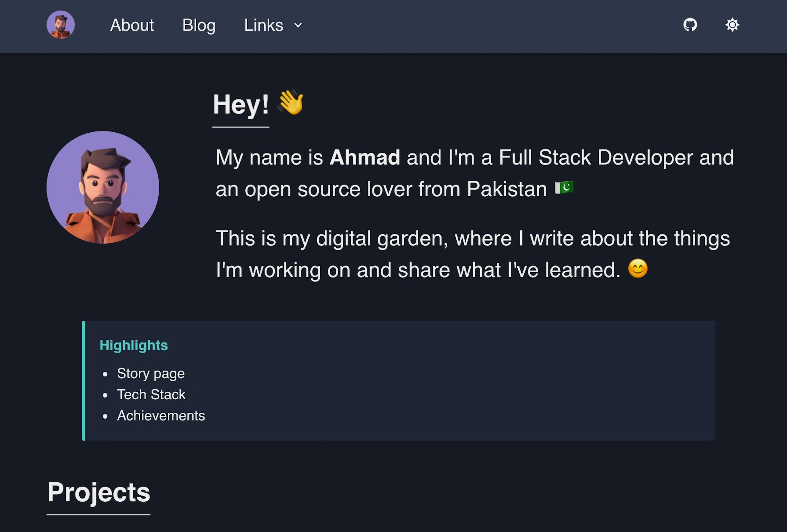Viewport: 787px width, 532px height.
Task: Select the Hey! heading
Action: [241, 104]
